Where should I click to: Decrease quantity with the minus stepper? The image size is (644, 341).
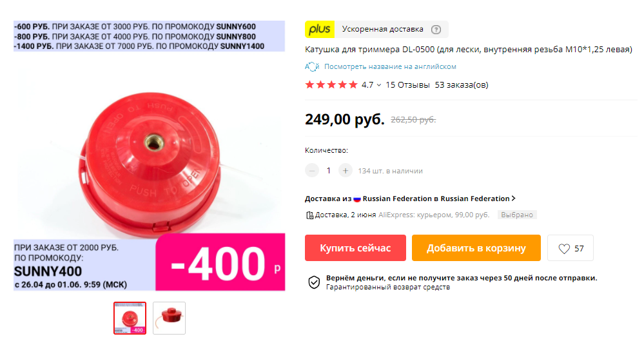pyautogui.click(x=312, y=170)
